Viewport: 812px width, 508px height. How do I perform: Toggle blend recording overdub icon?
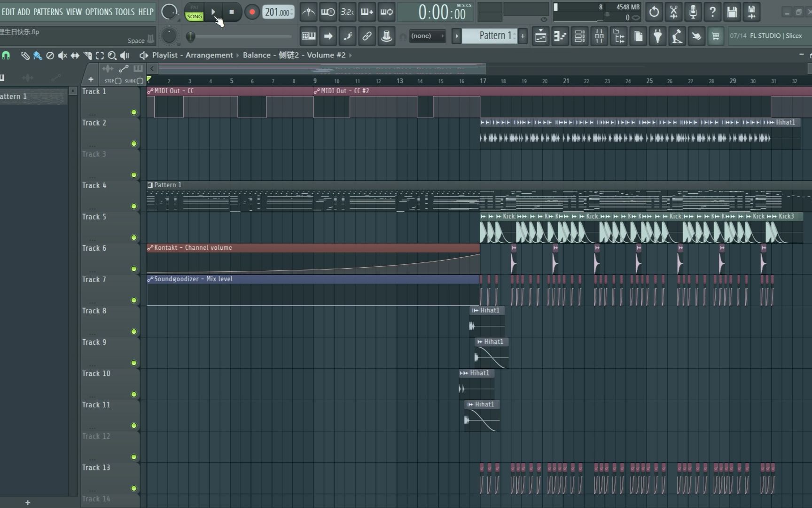pos(367,12)
